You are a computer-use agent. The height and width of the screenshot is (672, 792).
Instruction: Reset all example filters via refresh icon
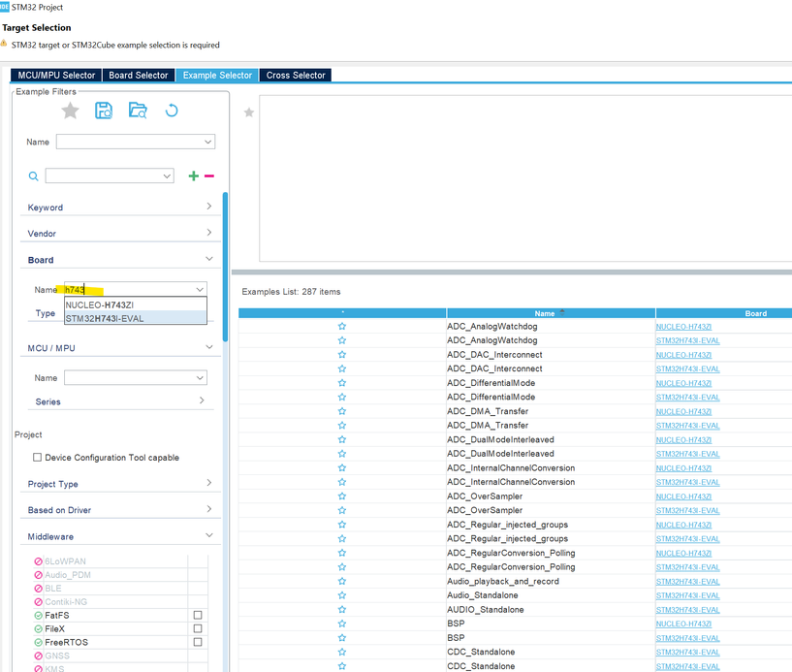(x=172, y=111)
